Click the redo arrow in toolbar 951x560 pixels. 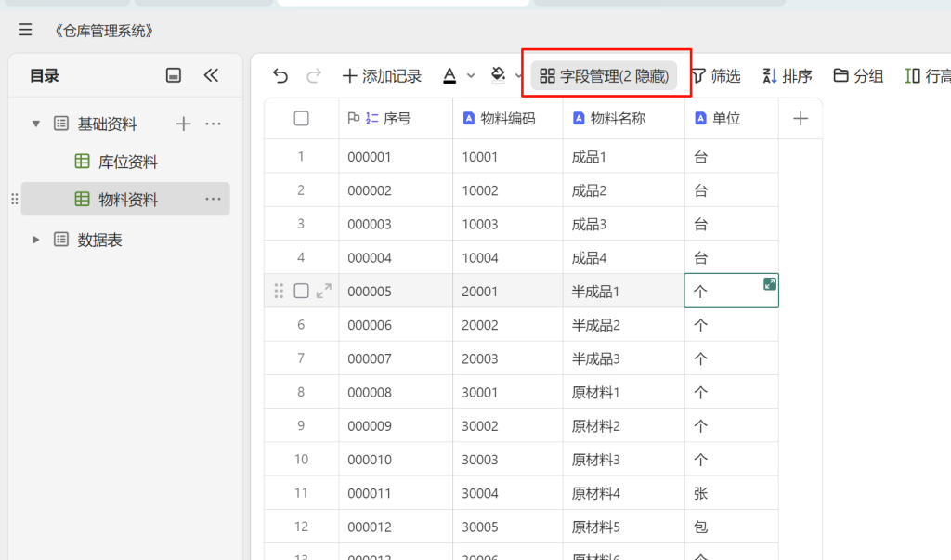[314, 76]
